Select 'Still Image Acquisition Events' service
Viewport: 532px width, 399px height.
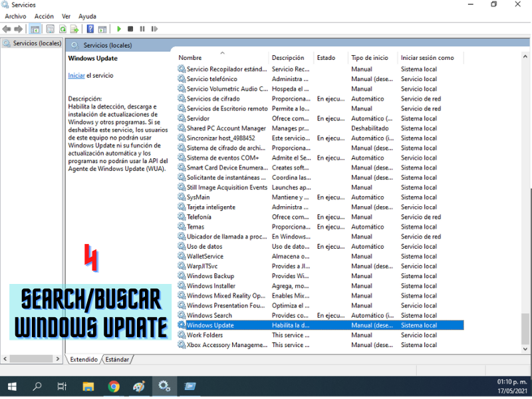click(x=227, y=188)
